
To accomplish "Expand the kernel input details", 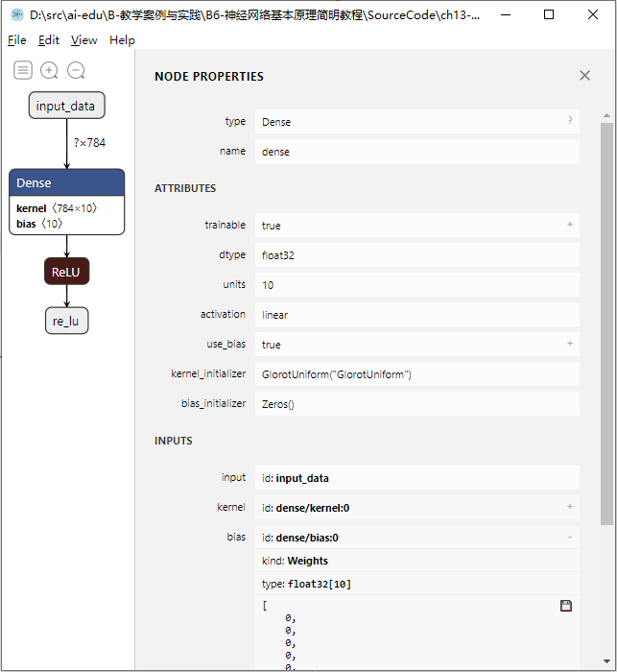I will pos(569,507).
